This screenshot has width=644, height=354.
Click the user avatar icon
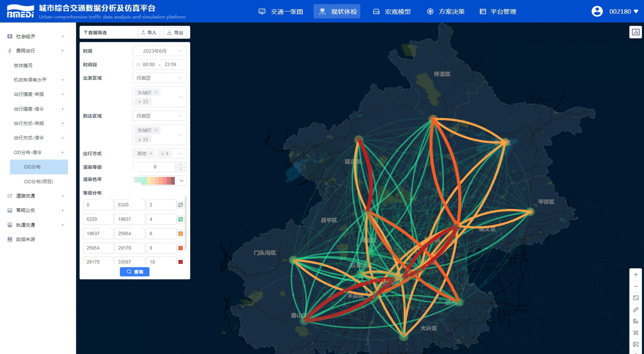[597, 11]
